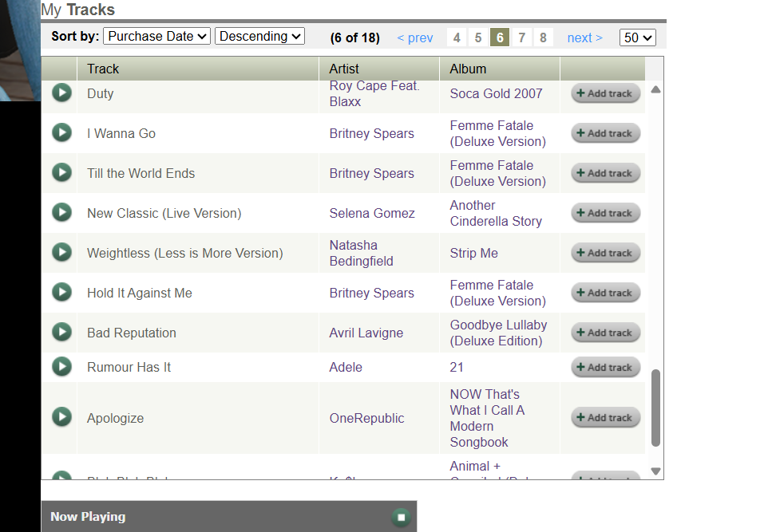Open the Descending order dropdown
This screenshot has width=772, height=532.
pyautogui.click(x=259, y=37)
